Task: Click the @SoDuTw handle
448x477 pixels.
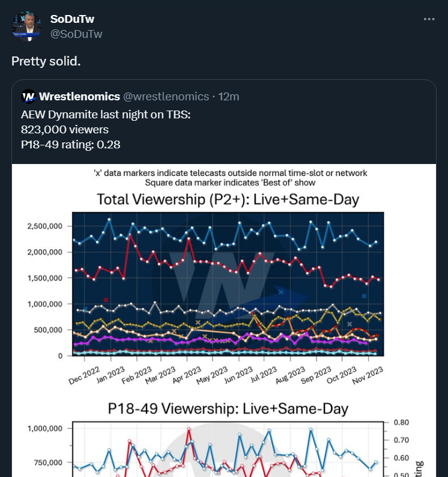Action: click(x=76, y=34)
